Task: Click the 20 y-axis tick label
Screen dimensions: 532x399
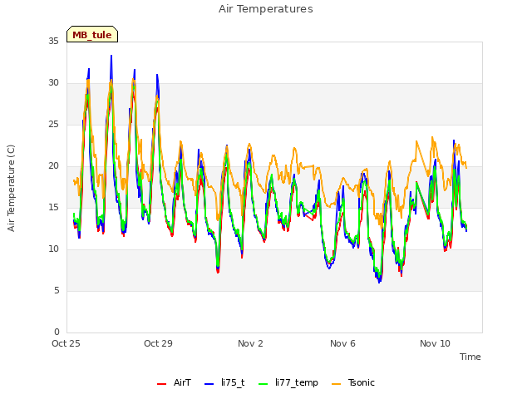Action: [53, 166]
